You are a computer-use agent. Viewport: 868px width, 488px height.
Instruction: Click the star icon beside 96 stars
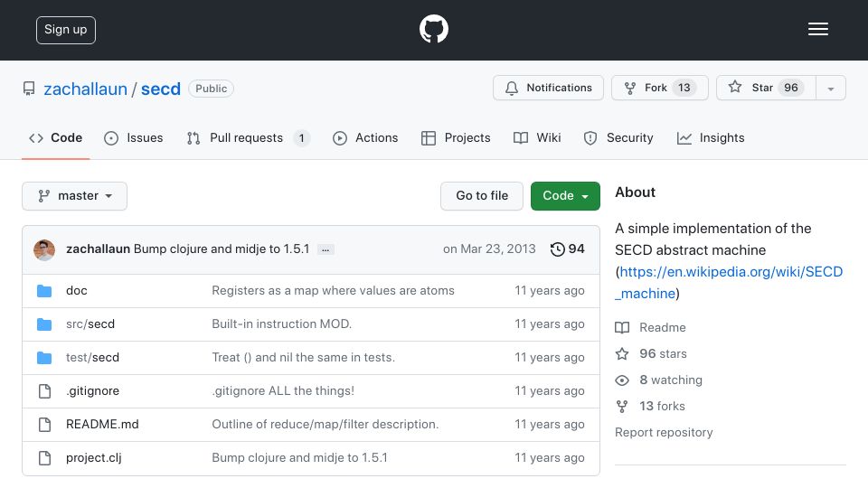[x=622, y=354]
